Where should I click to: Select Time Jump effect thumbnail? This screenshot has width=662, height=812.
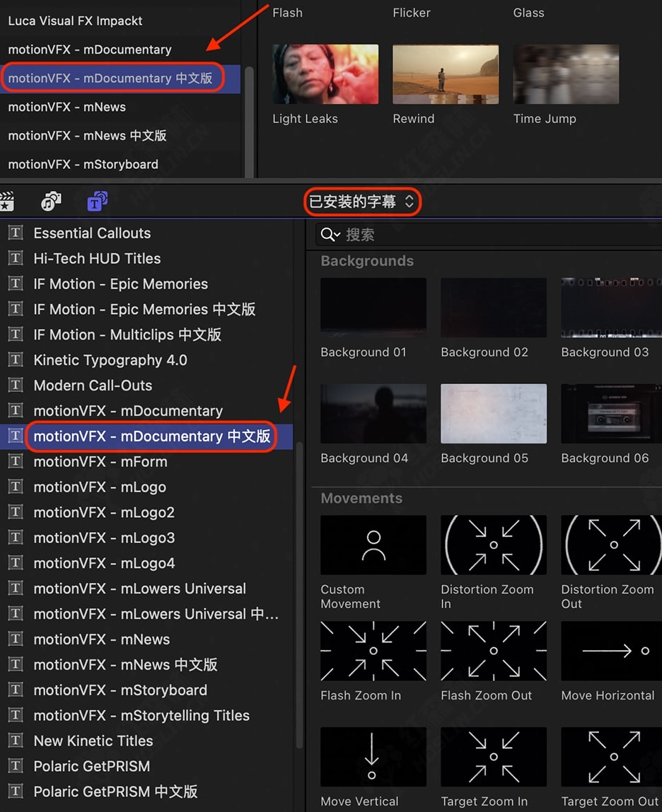[x=566, y=74]
